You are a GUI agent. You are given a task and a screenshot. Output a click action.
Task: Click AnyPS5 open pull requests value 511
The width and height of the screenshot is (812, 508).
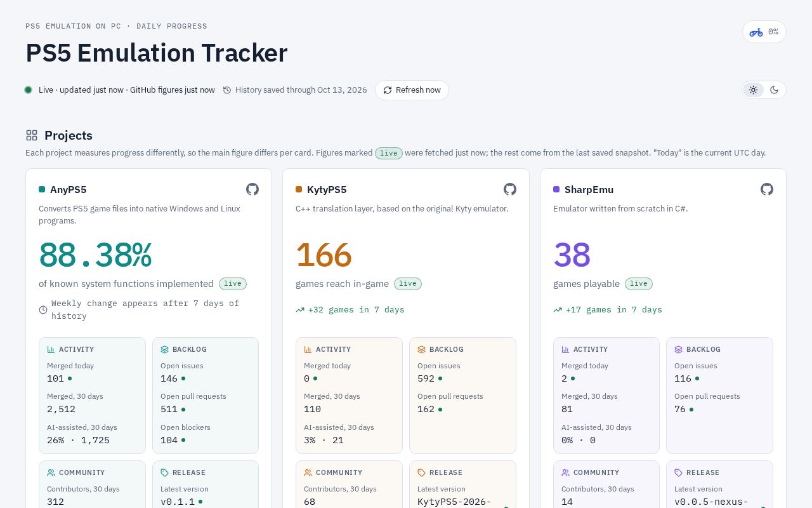tap(169, 409)
